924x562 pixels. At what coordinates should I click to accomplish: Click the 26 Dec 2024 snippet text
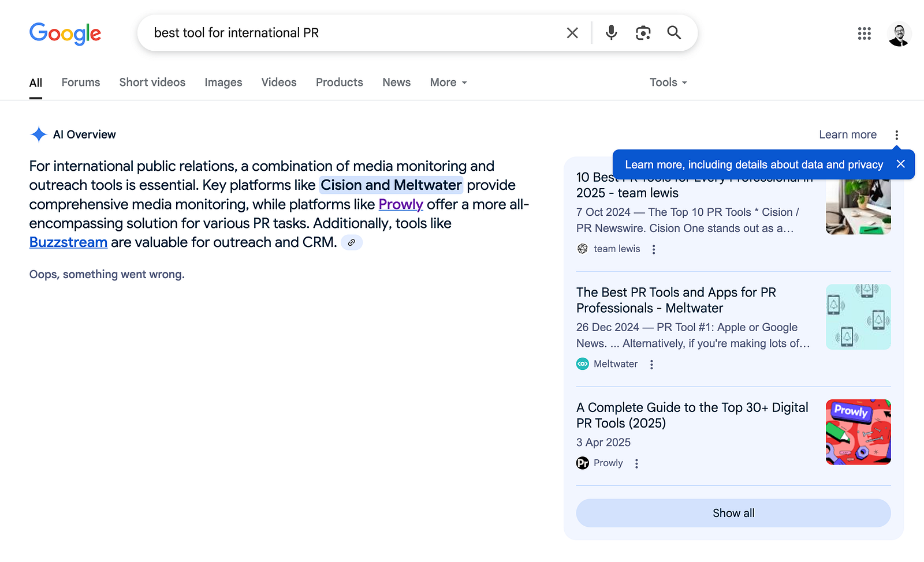(x=693, y=335)
